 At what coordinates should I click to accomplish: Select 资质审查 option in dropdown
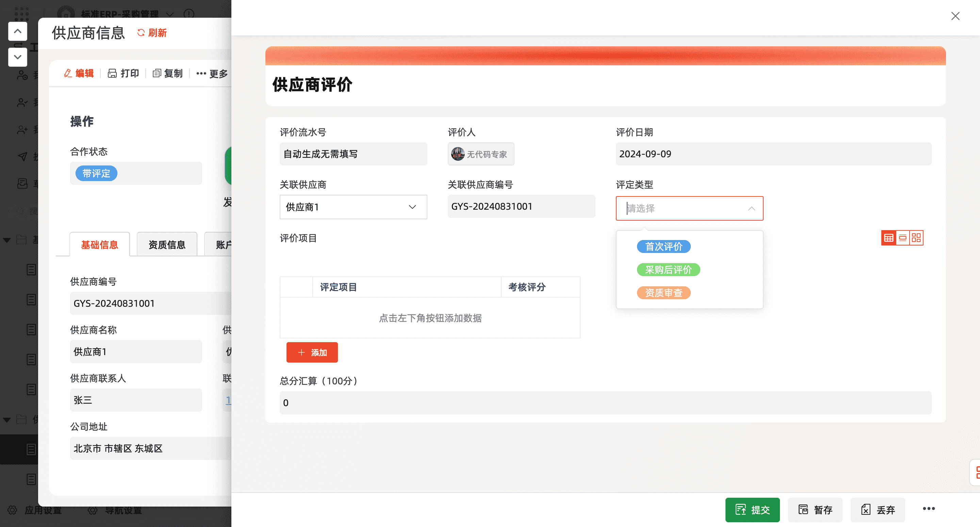pos(664,293)
